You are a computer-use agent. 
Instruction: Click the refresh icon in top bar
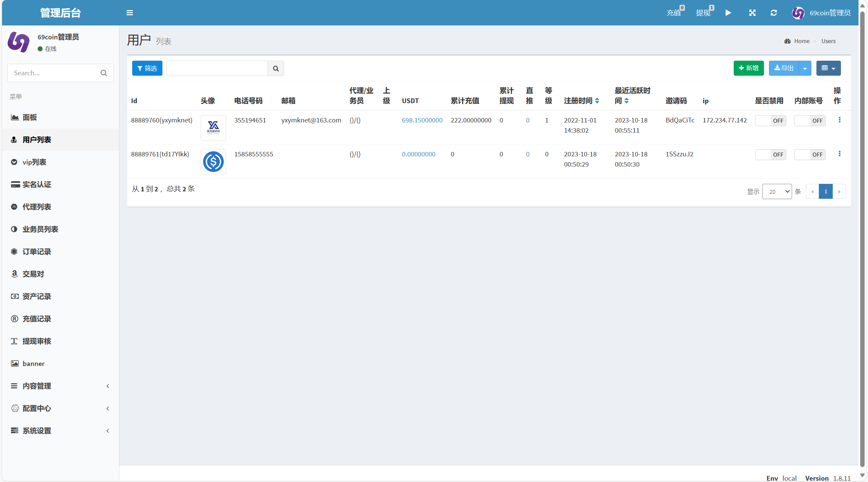coord(774,13)
